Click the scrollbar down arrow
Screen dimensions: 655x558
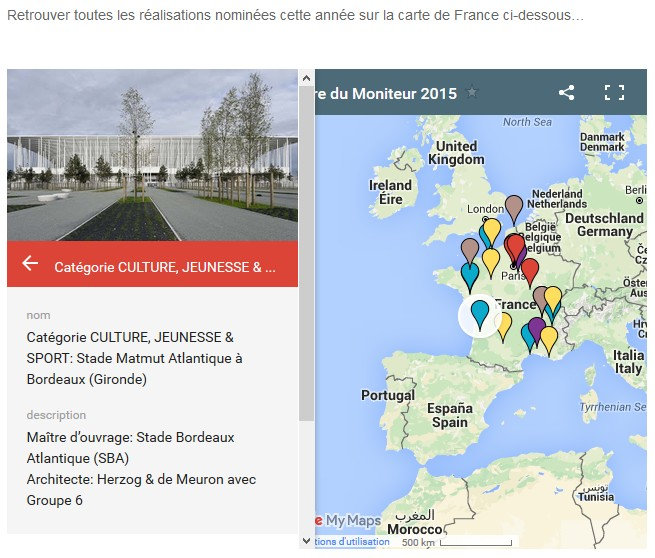click(306, 541)
